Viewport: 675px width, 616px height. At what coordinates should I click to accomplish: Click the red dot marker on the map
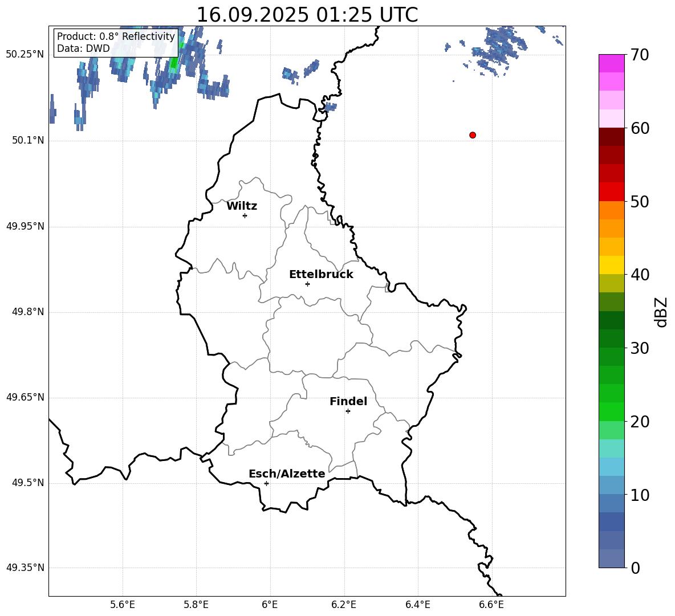[473, 135]
